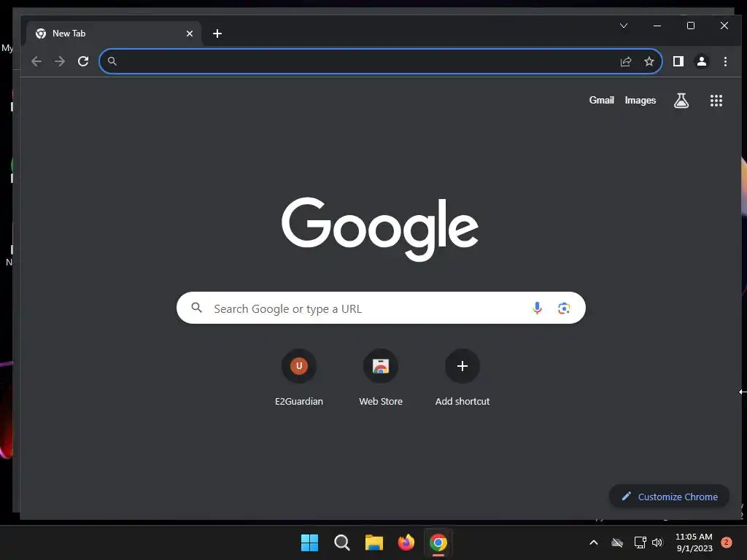Viewport: 747px width, 560px height.
Task: Launch Firefox from the taskbar
Action: click(x=406, y=542)
